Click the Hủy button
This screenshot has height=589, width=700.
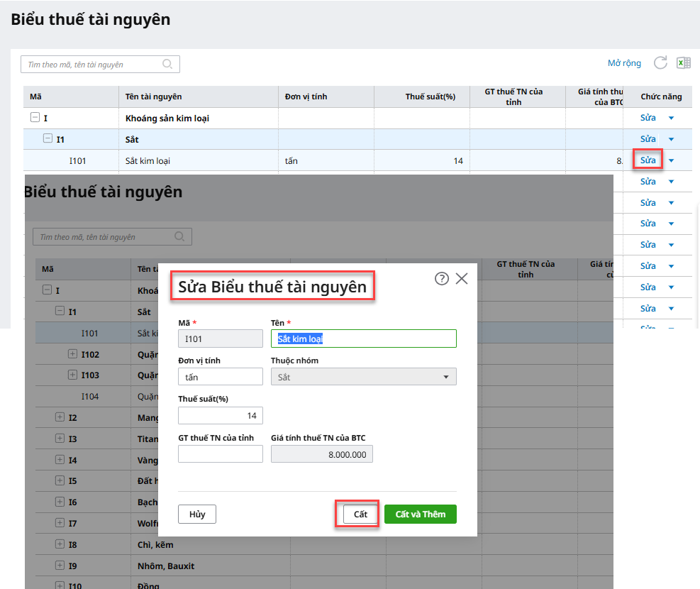coord(197,514)
